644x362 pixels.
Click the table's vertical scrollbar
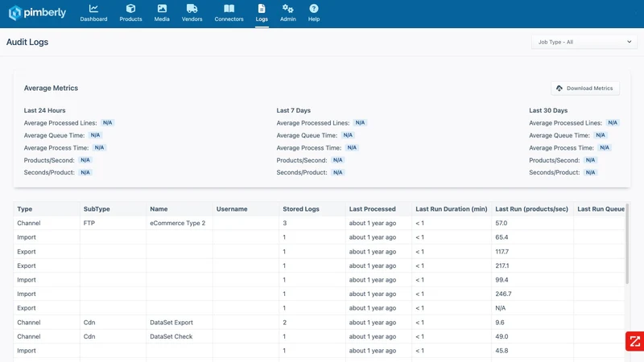coord(627,244)
